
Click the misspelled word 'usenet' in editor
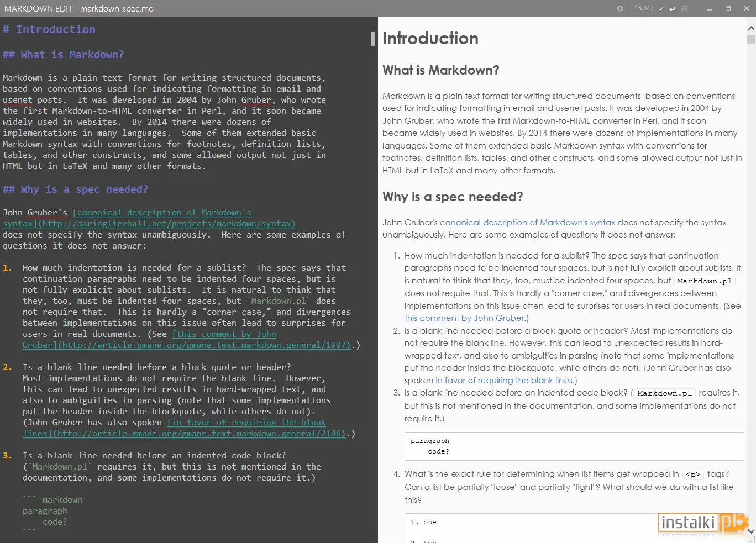(x=18, y=100)
